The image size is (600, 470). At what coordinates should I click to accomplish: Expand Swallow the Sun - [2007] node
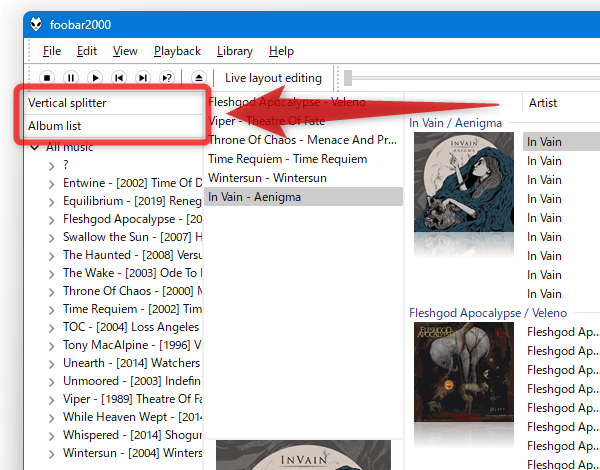coord(52,238)
